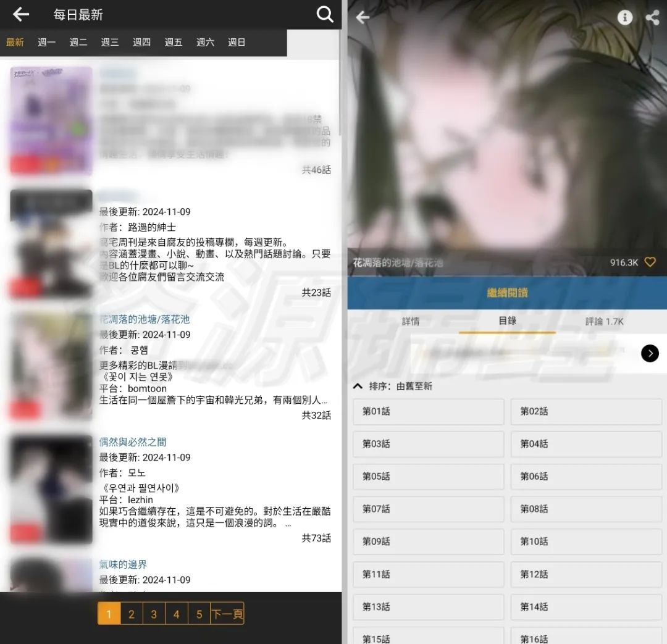This screenshot has height=644, width=667.
Task: Go back from the comic detail page
Action: tap(363, 17)
